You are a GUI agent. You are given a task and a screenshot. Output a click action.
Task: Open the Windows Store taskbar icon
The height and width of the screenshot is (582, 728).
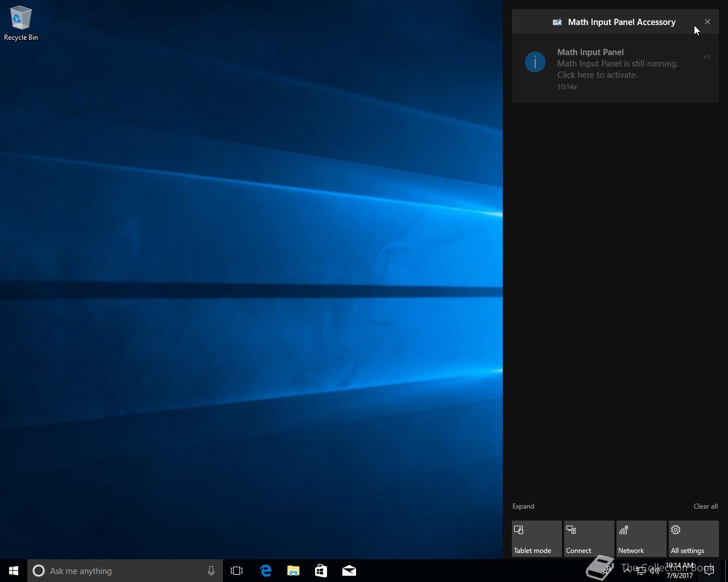pos(321,571)
